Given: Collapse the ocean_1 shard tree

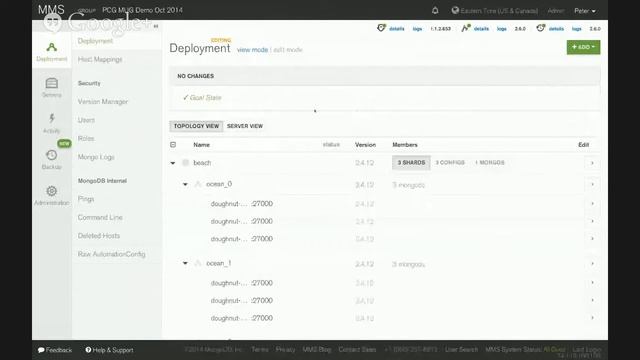Looking at the screenshot, I should (x=185, y=264).
